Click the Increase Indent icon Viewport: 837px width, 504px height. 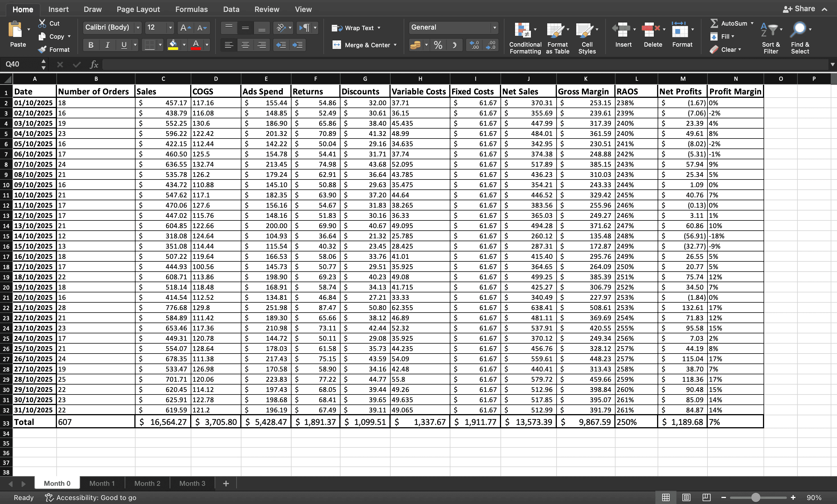point(298,45)
